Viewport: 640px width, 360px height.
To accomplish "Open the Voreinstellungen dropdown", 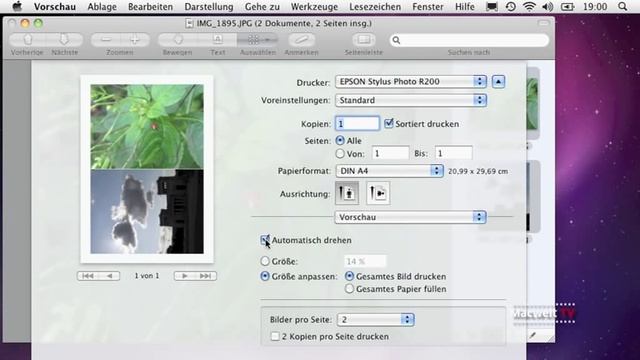I will pyautogui.click(x=411, y=100).
